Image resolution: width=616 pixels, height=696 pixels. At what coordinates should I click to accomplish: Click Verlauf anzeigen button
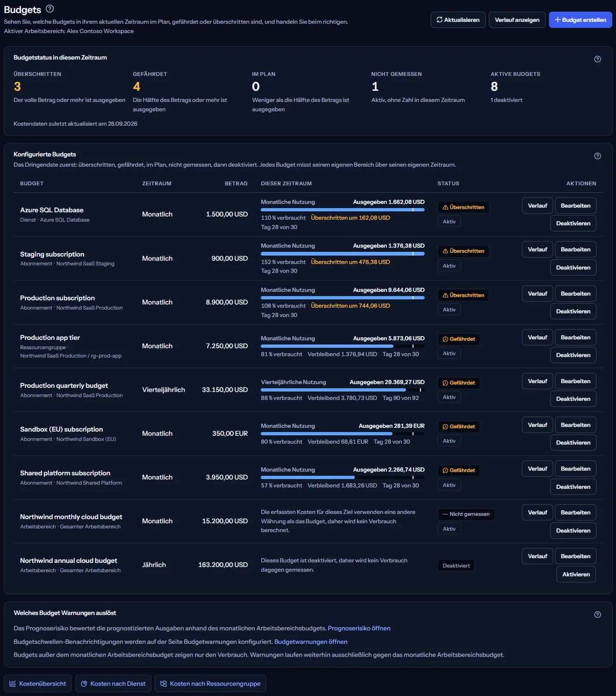point(517,20)
